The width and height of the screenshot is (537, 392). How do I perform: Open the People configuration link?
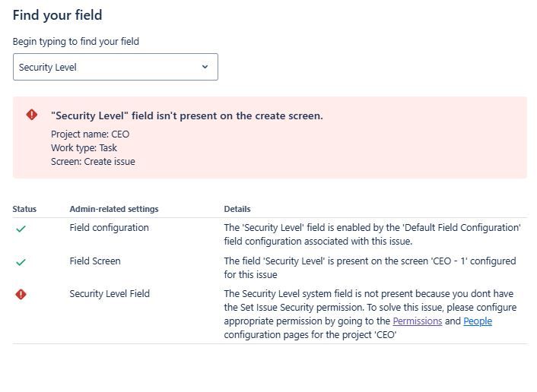[x=478, y=321]
